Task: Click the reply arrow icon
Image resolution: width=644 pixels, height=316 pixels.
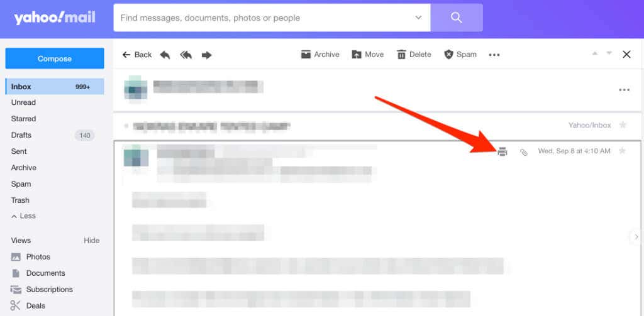Action: (165, 55)
